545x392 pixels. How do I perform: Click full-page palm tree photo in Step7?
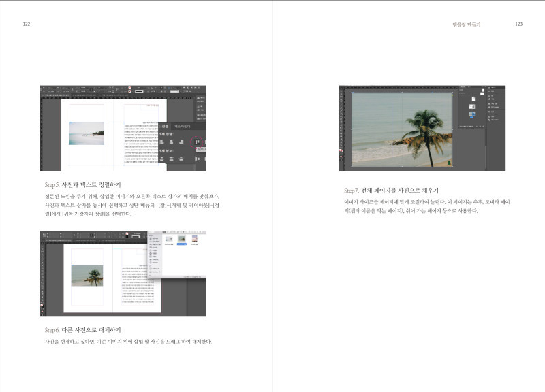coord(402,129)
